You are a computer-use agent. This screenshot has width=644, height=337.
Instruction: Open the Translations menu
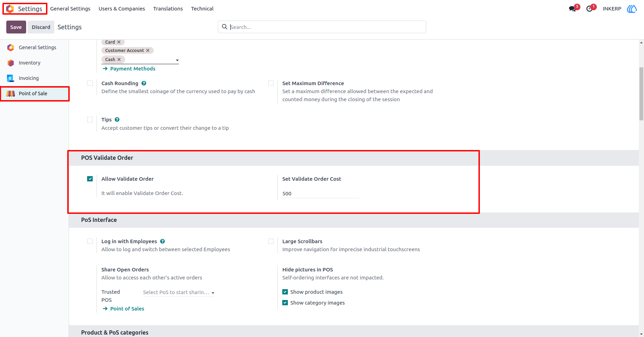point(168,9)
